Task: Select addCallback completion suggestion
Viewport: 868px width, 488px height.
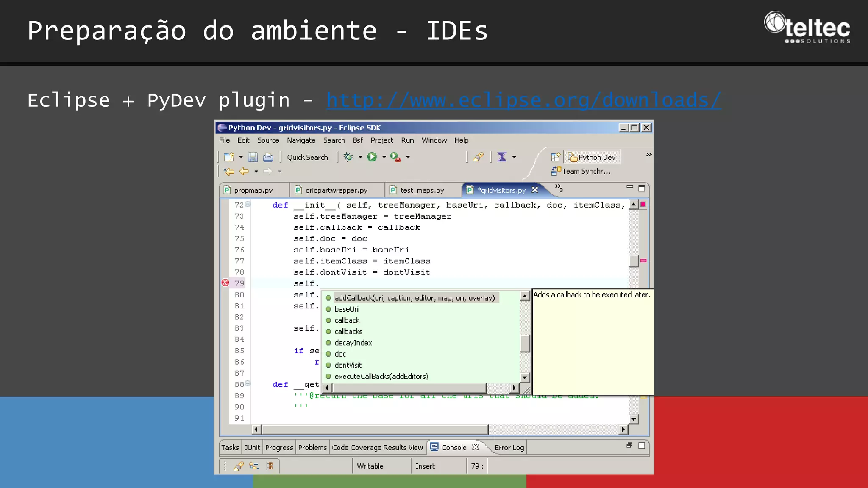Action: 415,298
